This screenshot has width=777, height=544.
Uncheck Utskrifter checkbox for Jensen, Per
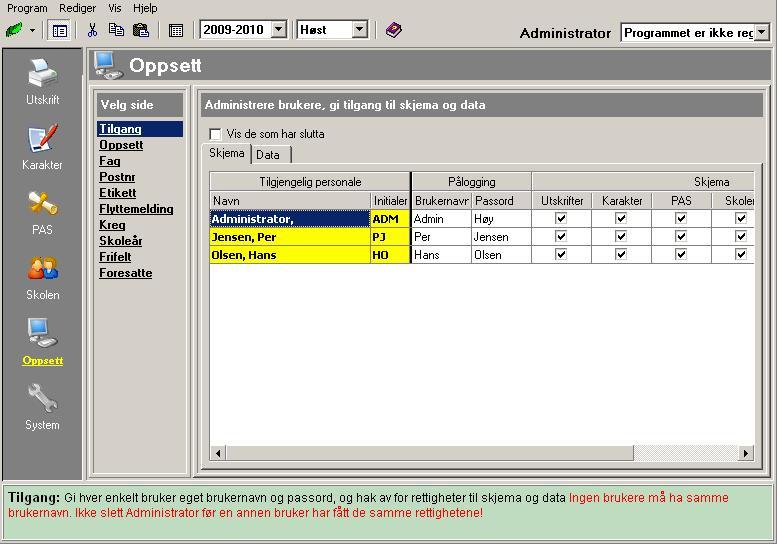pyautogui.click(x=561, y=237)
